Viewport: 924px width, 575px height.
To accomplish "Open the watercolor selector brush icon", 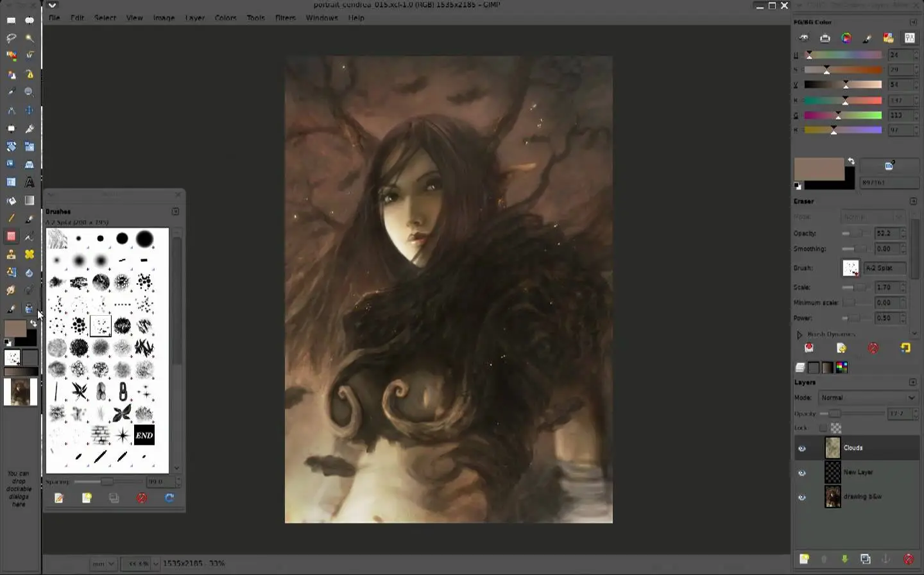I will pos(867,39).
